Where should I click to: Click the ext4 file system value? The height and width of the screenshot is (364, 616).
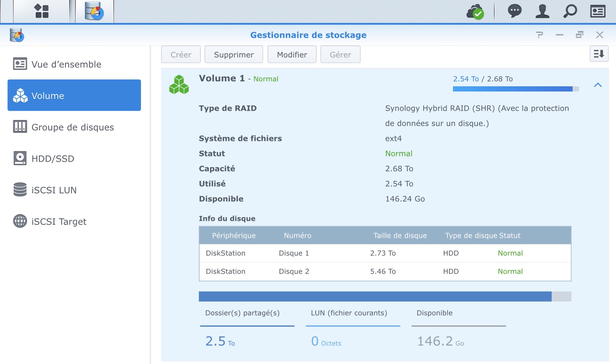(x=394, y=138)
